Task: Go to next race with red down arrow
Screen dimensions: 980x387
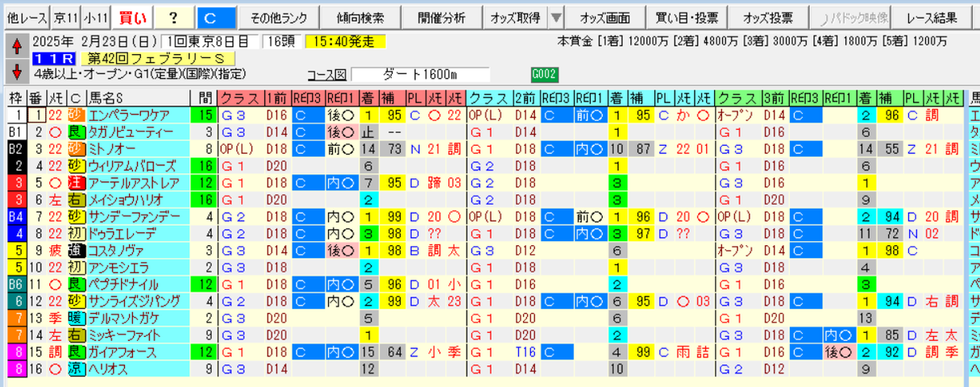Action: point(16,71)
